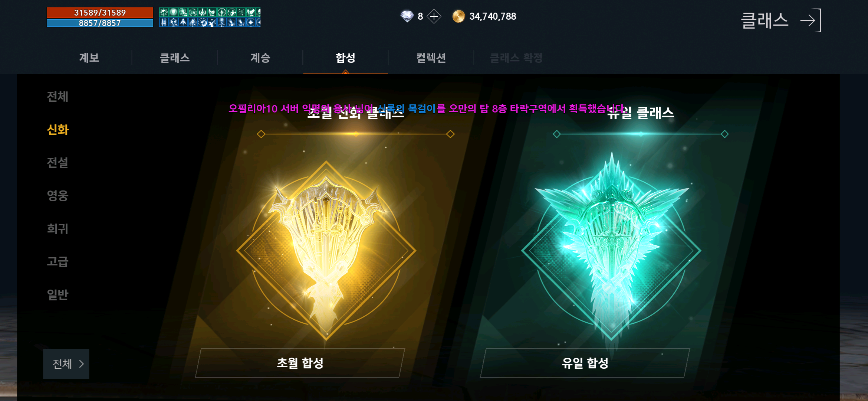Open the 계승 tab
This screenshot has width=868, height=401.
(x=260, y=58)
